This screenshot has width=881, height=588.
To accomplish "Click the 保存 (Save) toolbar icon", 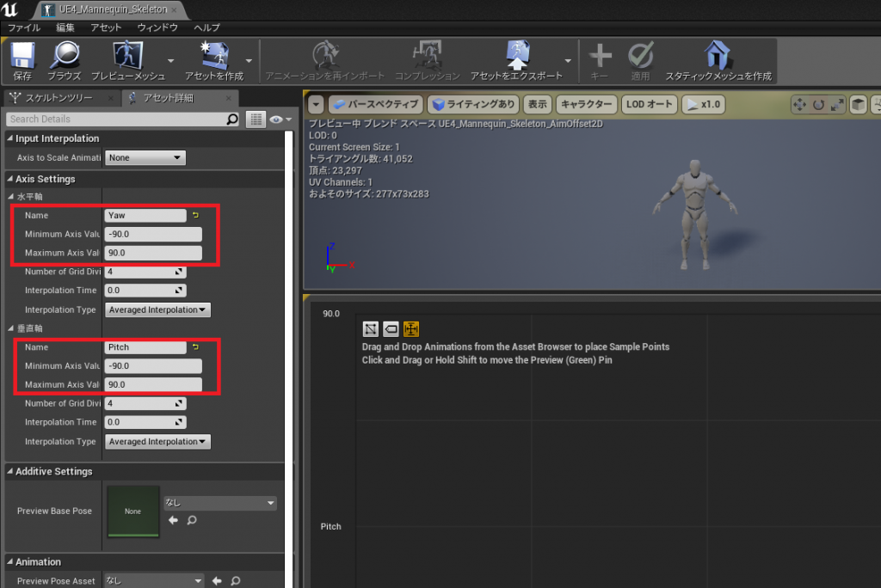I will [x=22, y=58].
